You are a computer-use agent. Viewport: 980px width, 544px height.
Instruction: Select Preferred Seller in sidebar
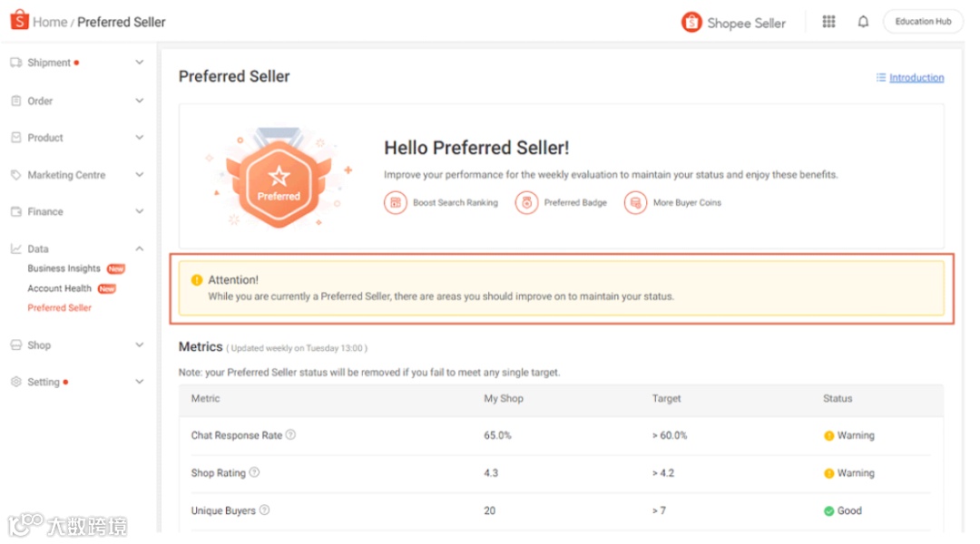tap(60, 308)
